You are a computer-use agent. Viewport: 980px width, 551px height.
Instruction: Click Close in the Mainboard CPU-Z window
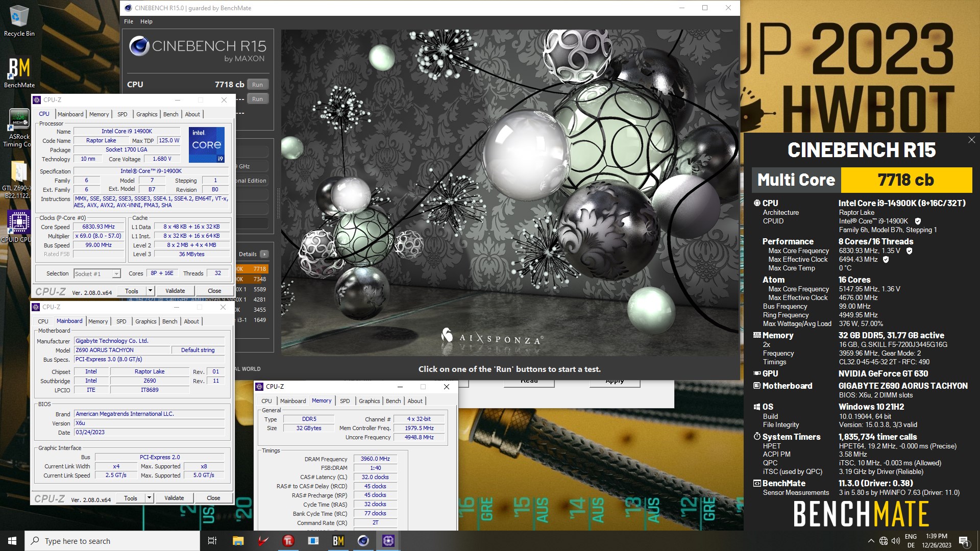click(x=213, y=498)
